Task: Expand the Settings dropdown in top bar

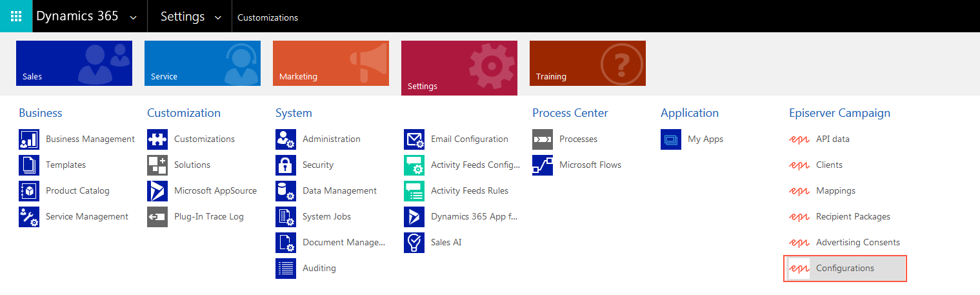Action: 217,17
